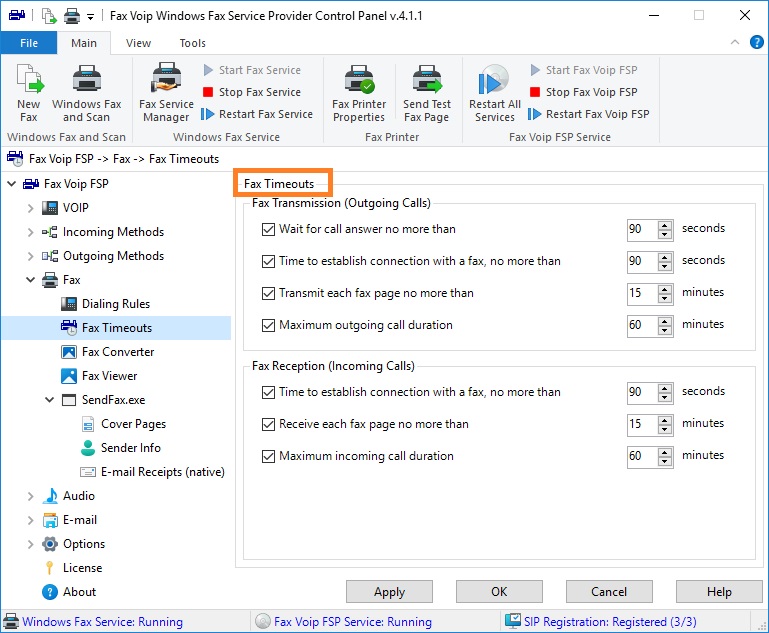The image size is (769, 633).
Task: Open the License page
Action: pyautogui.click(x=82, y=568)
